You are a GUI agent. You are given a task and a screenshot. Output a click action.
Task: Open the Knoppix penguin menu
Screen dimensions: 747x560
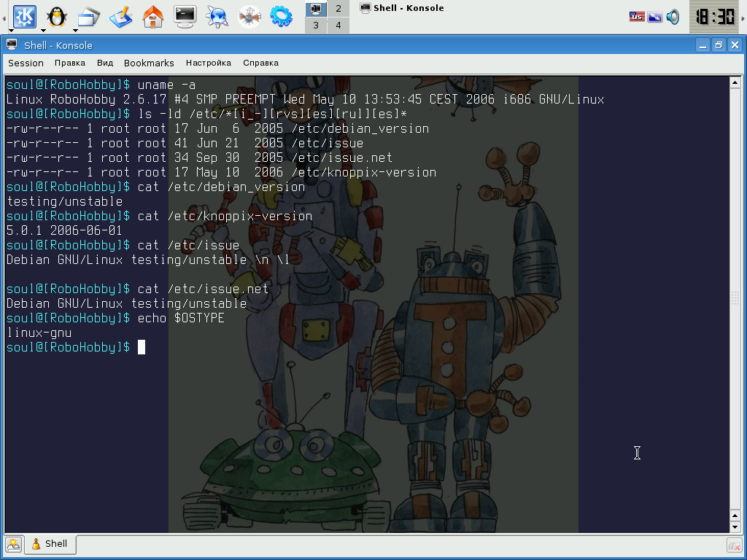tap(57, 17)
